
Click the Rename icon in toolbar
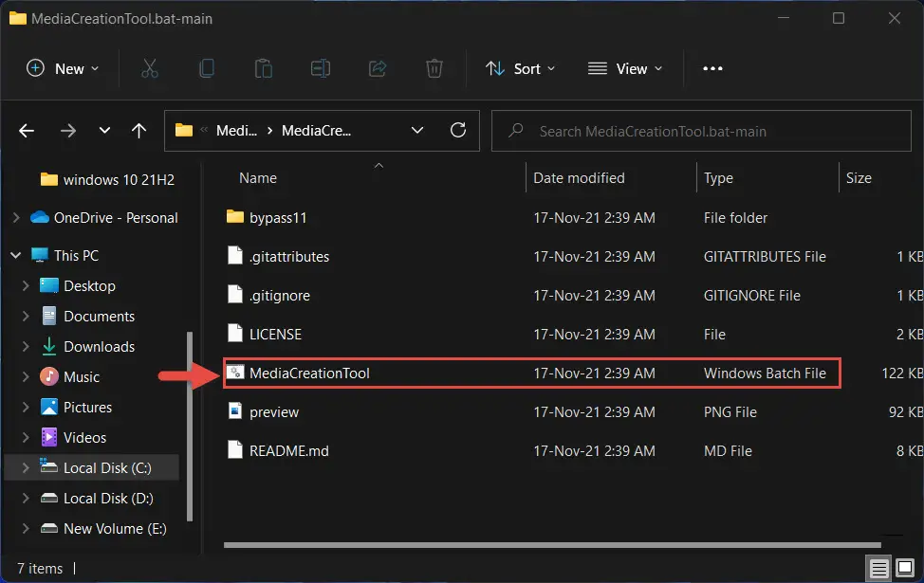(x=320, y=68)
